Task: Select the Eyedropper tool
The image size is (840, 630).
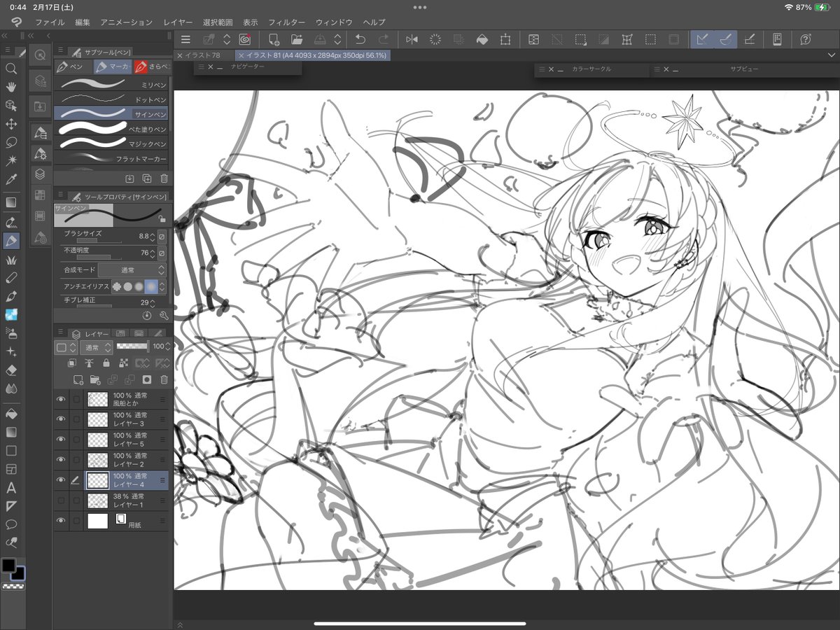Action: point(11,180)
